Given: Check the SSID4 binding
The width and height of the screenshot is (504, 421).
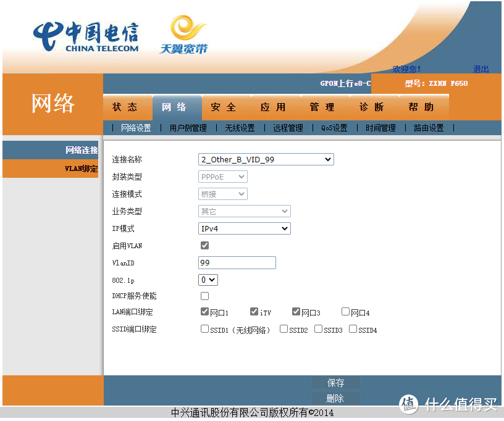Looking at the screenshot, I should pos(353,328).
